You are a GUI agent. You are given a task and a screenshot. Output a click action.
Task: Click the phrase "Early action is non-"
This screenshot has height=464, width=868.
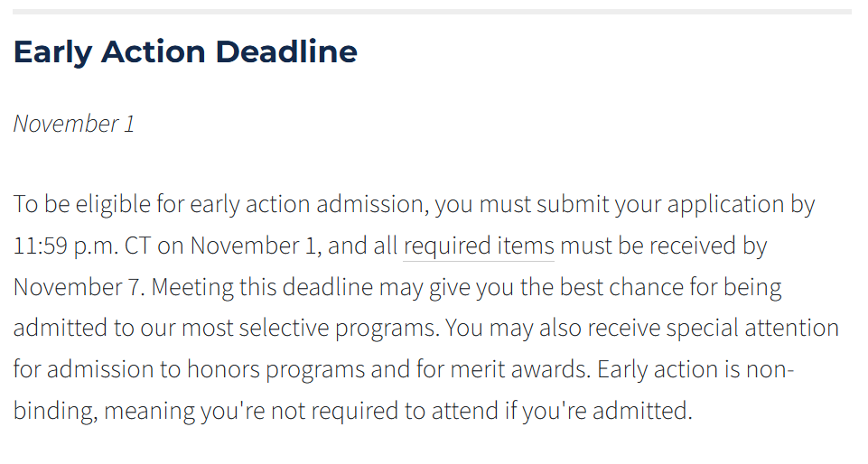(695, 369)
